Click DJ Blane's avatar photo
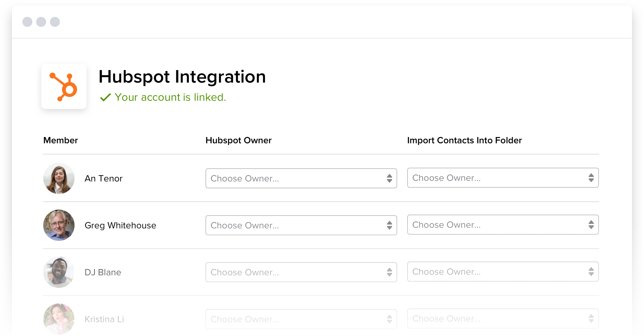The image size is (644, 336). click(59, 272)
